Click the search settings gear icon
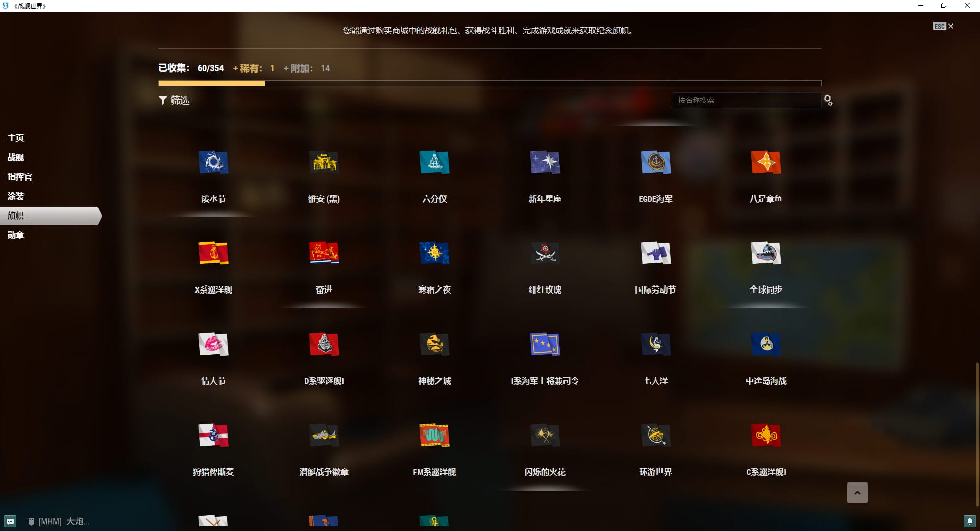This screenshot has height=531, width=980. tap(828, 101)
